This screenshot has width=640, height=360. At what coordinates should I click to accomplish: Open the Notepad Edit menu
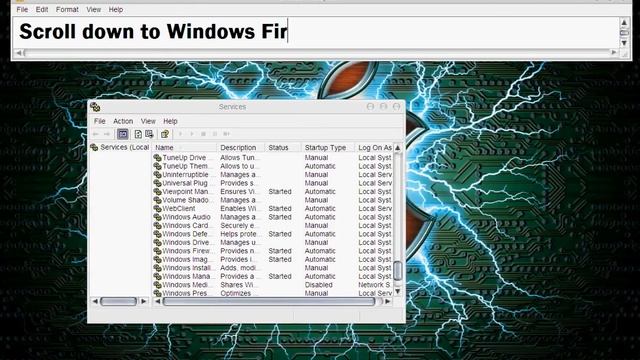[42, 9]
